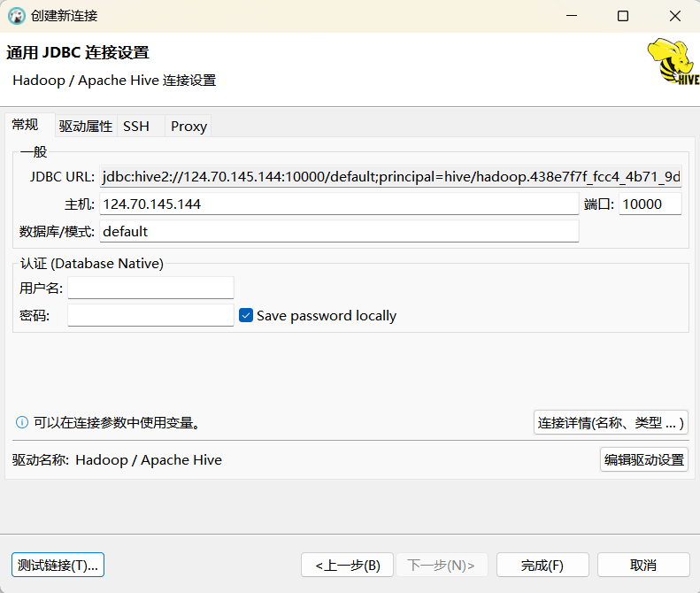Click the JDBC URL field
The width and height of the screenshot is (700, 593).
pyautogui.click(x=390, y=177)
